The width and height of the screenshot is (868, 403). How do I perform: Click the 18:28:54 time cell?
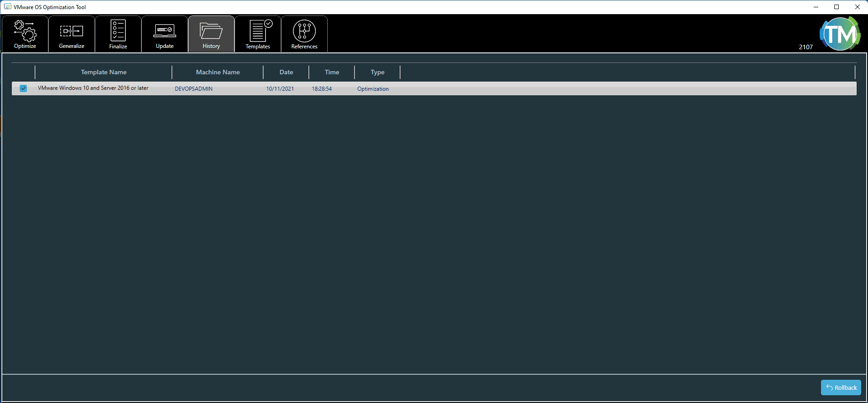(322, 89)
